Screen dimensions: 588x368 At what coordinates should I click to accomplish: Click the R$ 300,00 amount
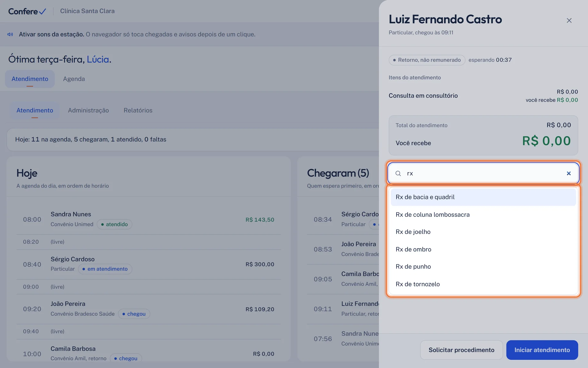(260, 264)
